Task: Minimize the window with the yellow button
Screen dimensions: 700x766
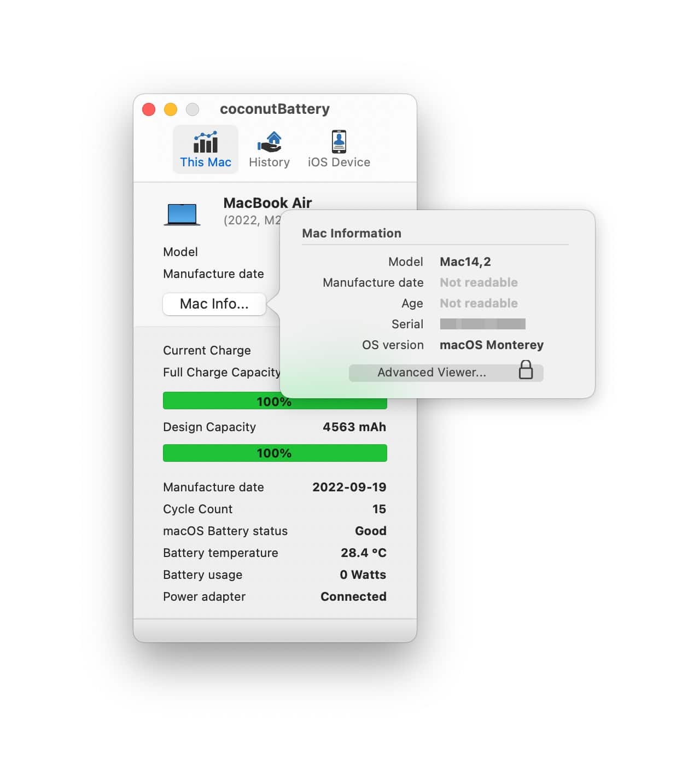Action: tap(171, 109)
